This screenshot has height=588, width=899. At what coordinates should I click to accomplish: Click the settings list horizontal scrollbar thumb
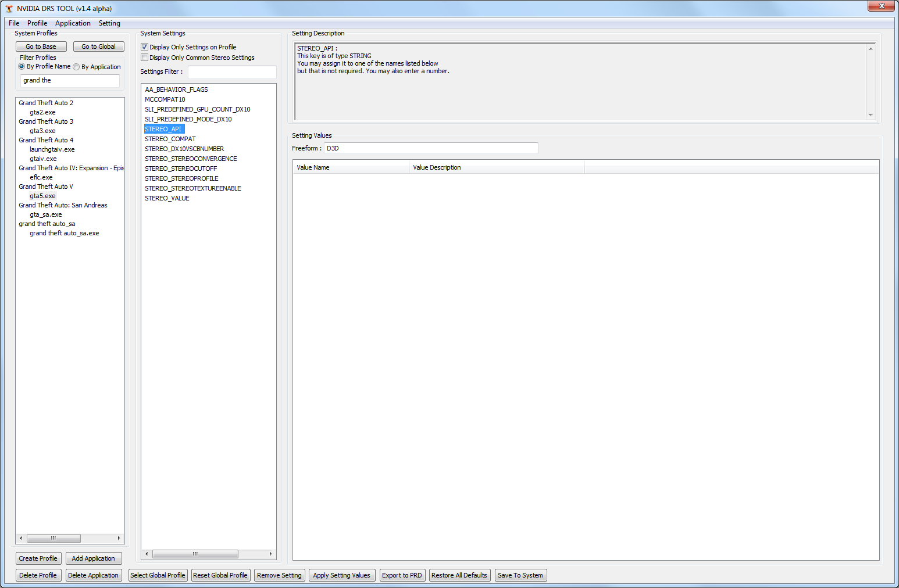click(195, 554)
